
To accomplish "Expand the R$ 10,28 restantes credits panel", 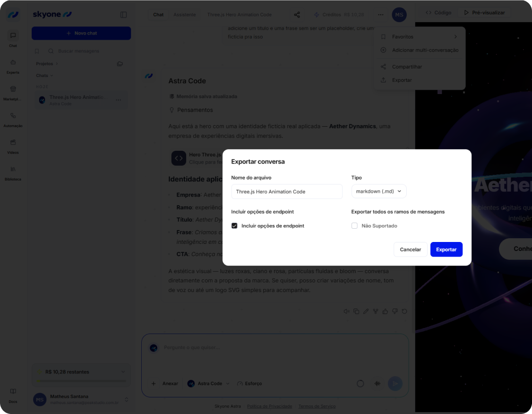I will click(x=81, y=372).
